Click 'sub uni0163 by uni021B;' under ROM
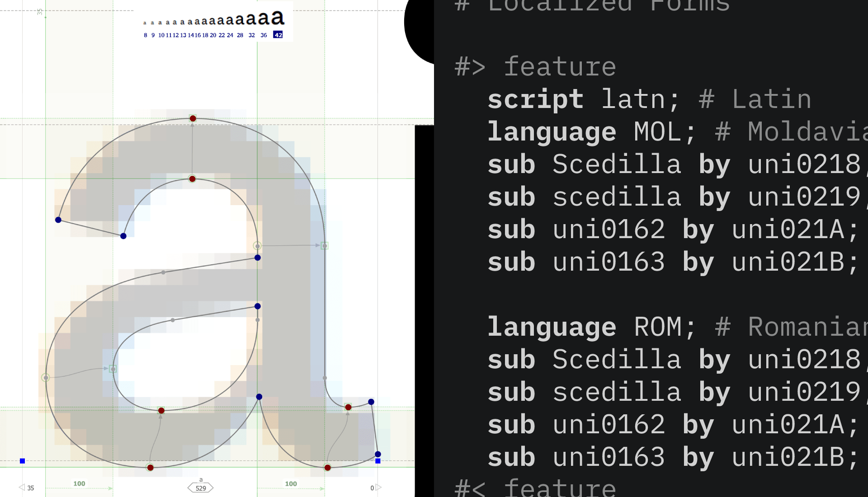The height and width of the screenshot is (497, 868). coord(673,457)
